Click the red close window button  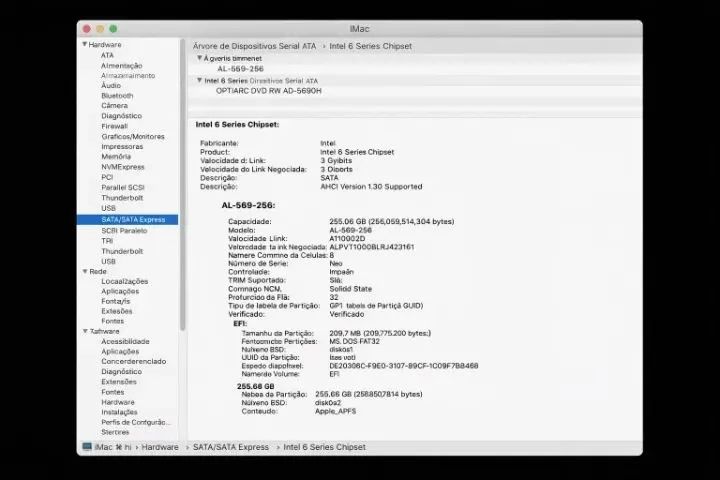coord(87,29)
